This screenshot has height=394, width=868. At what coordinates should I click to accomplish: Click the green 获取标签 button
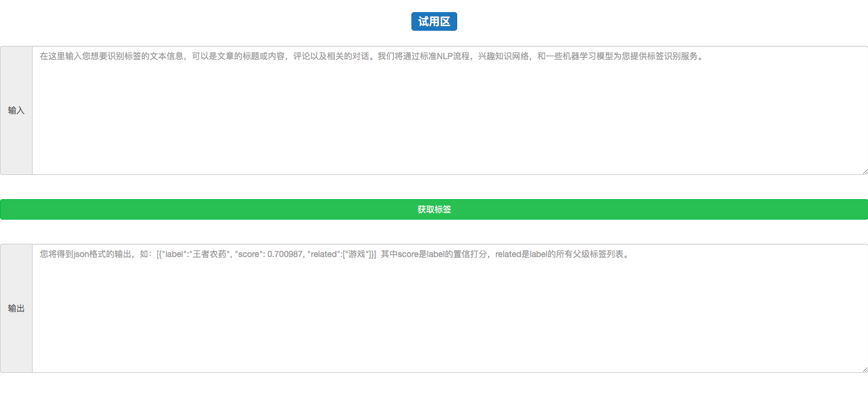pos(434,209)
